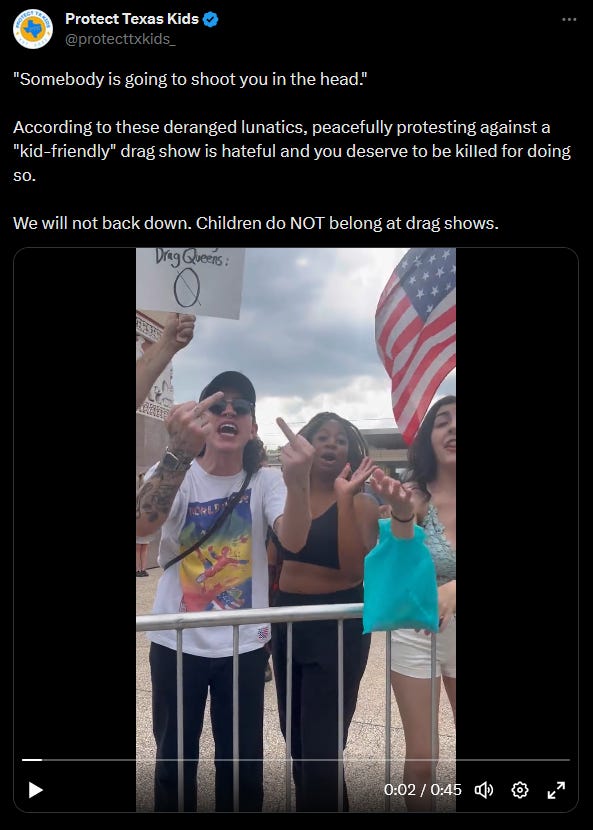Click the blue verified badge
Viewport: 593px width, 830px height.
tap(211, 20)
